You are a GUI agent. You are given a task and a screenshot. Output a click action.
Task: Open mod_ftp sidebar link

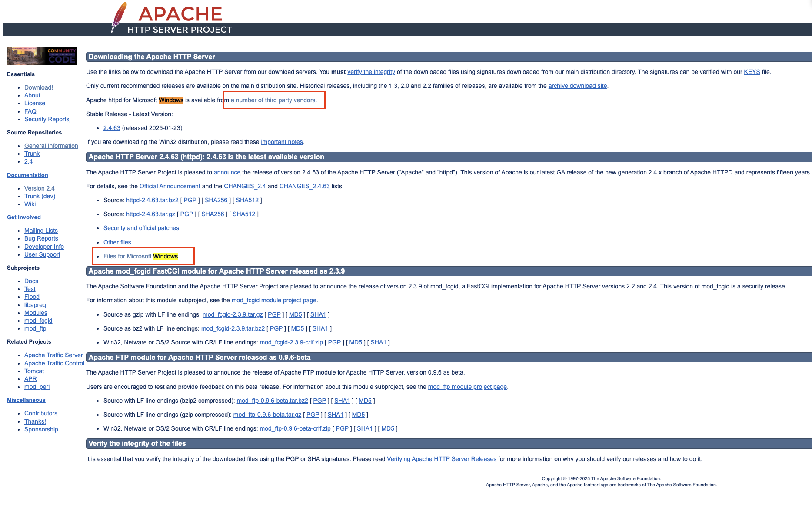point(35,328)
